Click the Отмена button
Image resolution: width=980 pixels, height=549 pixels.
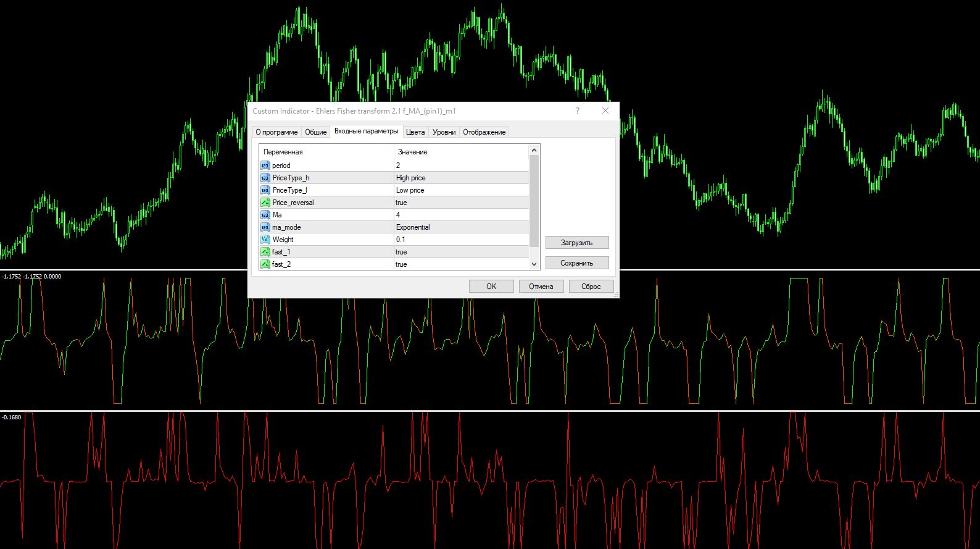(541, 287)
